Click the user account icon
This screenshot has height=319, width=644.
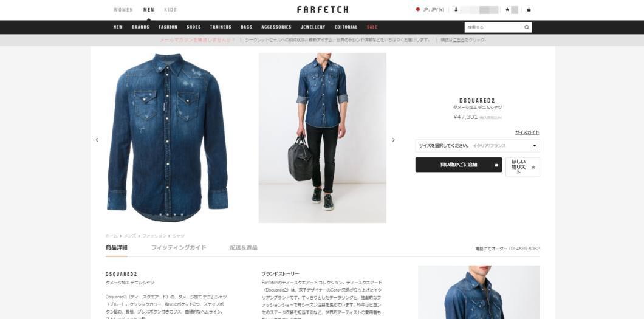[456, 10]
